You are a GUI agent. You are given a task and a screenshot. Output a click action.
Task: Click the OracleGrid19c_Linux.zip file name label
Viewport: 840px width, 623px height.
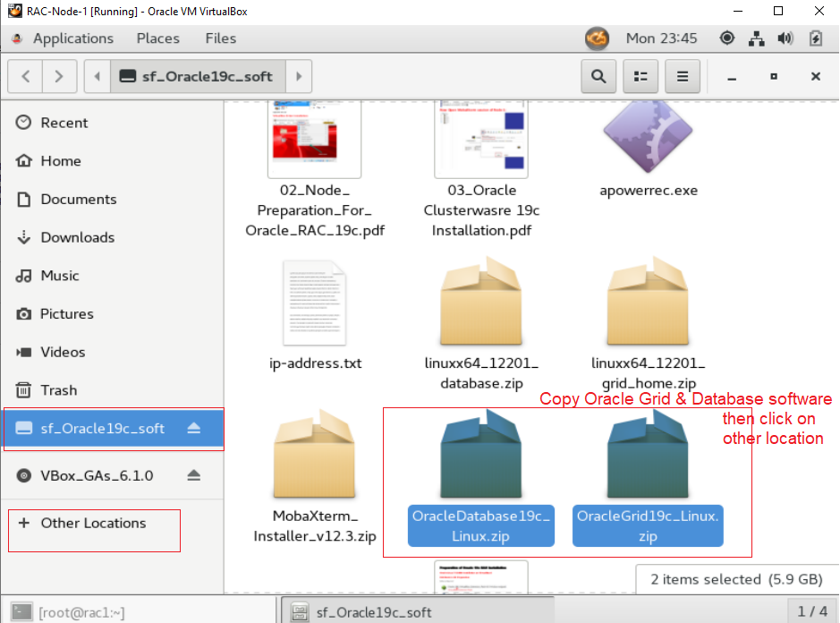click(648, 526)
